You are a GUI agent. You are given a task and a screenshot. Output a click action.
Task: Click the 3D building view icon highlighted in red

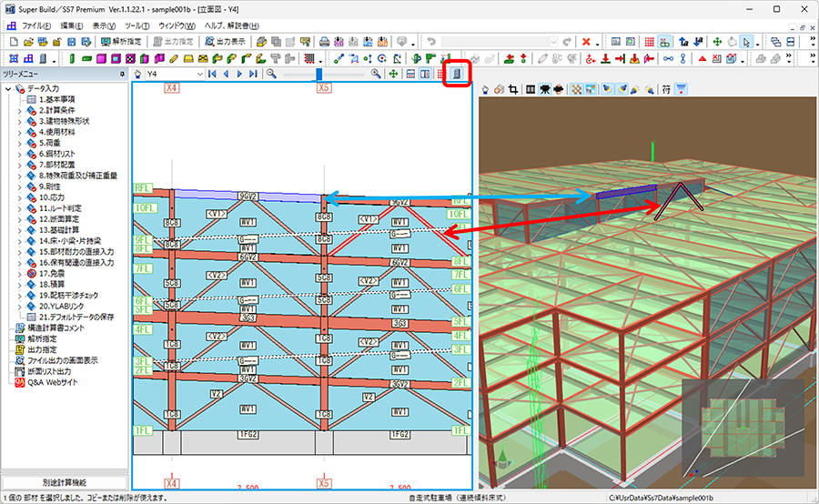point(457,74)
